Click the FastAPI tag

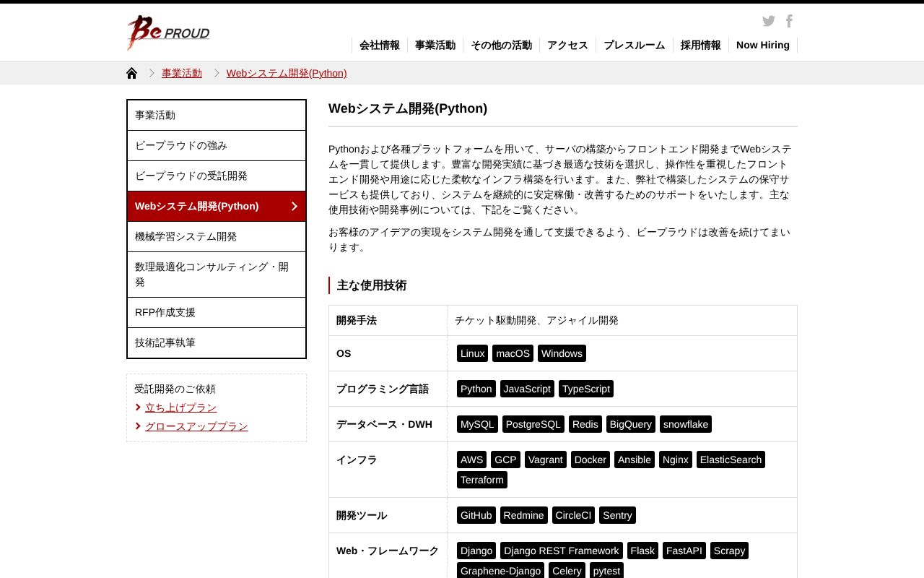click(684, 551)
